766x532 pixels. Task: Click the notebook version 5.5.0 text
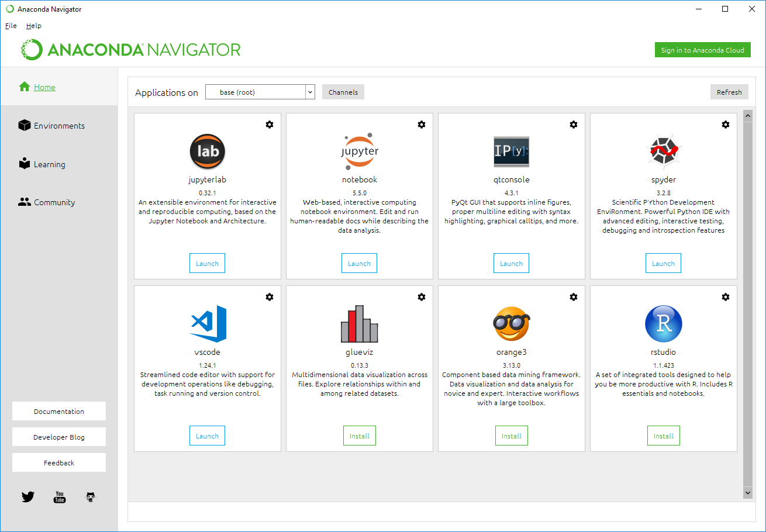[x=360, y=192]
